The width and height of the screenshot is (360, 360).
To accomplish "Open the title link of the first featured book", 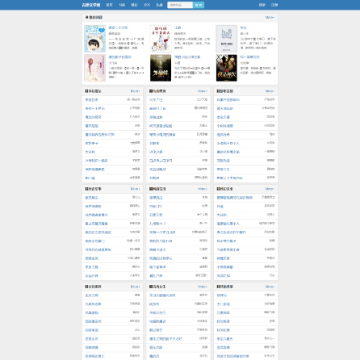I will tap(118, 28).
